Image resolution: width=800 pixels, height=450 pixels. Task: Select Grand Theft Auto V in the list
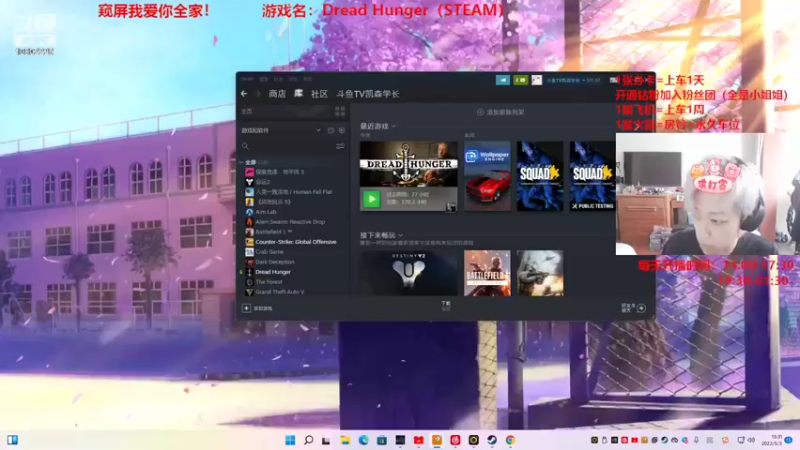coord(280,292)
